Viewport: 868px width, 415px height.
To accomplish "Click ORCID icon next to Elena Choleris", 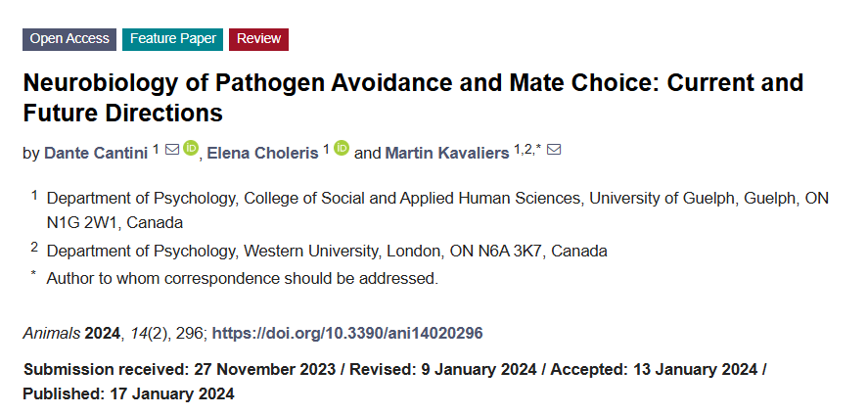I will [x=341, y=149].
